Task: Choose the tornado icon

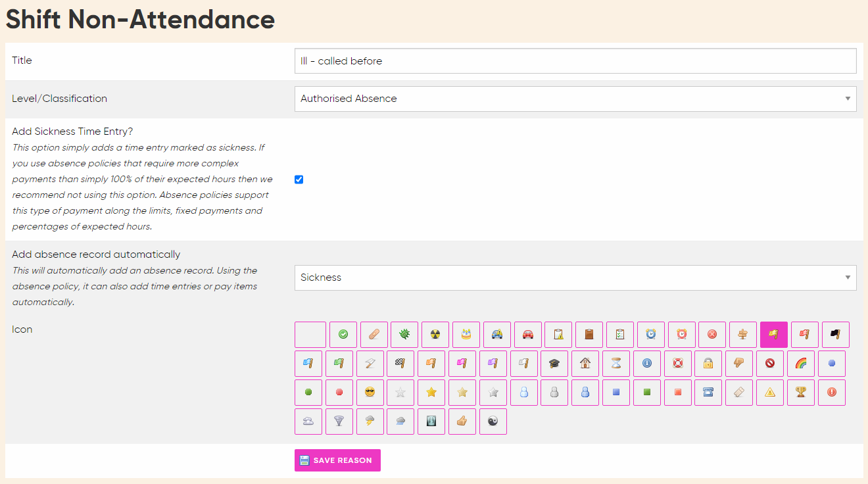Action: 339,422
